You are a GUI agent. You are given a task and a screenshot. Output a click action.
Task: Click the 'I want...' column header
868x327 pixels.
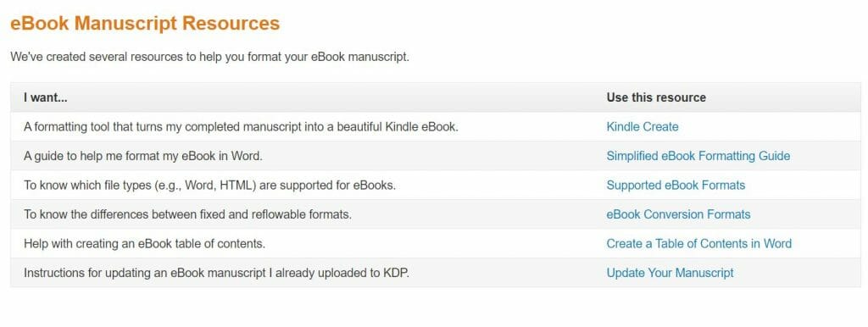(46, 97)
